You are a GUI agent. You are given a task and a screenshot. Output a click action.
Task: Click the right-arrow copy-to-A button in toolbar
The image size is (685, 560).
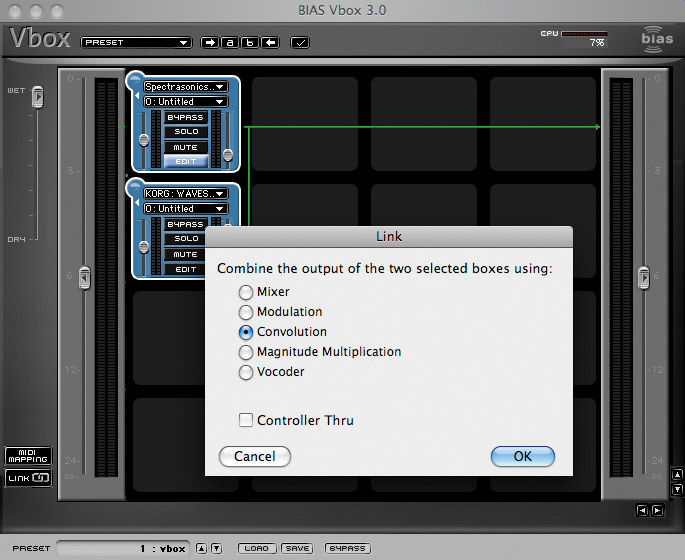tap(210, 42)
